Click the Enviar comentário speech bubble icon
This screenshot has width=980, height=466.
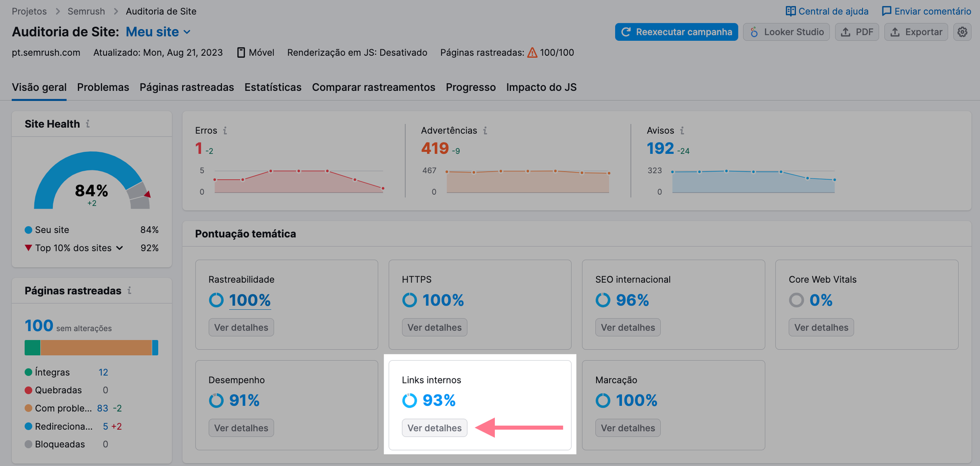(887, 11)
